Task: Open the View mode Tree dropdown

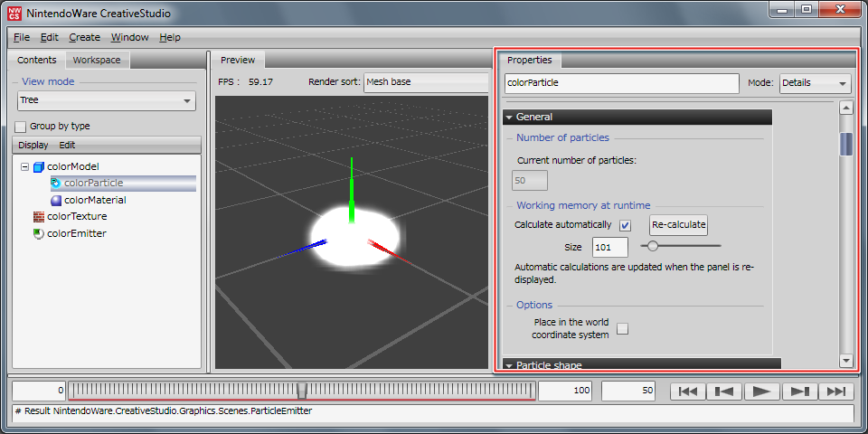Action: pos(106,100)
